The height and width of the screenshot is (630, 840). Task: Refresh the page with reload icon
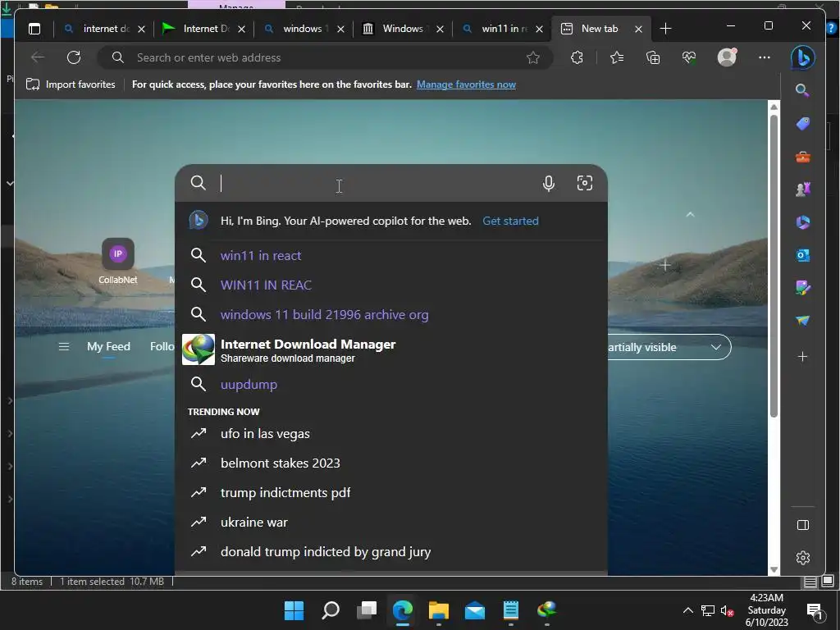click(x=74, y=57)
